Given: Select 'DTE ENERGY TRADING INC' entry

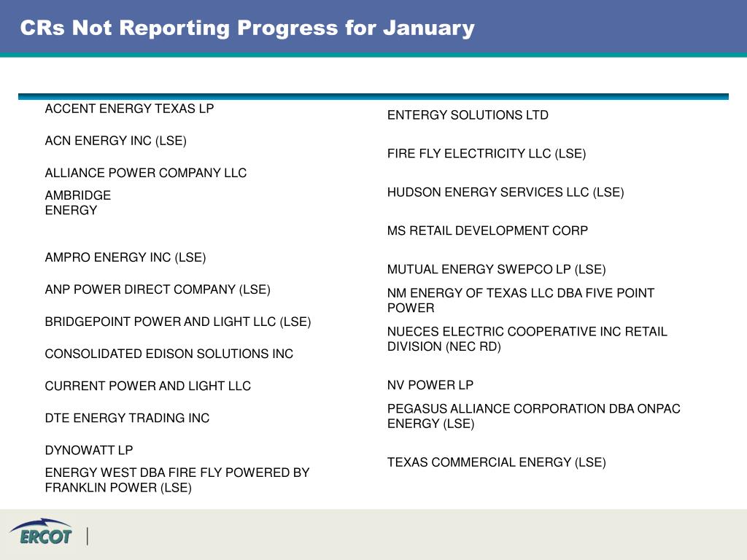Looking at the screenshot, I should click(127, 418).
